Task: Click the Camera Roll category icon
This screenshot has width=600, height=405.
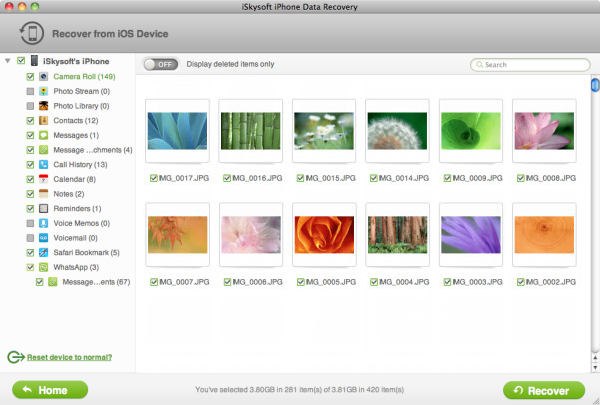Action: pos(44,77)
